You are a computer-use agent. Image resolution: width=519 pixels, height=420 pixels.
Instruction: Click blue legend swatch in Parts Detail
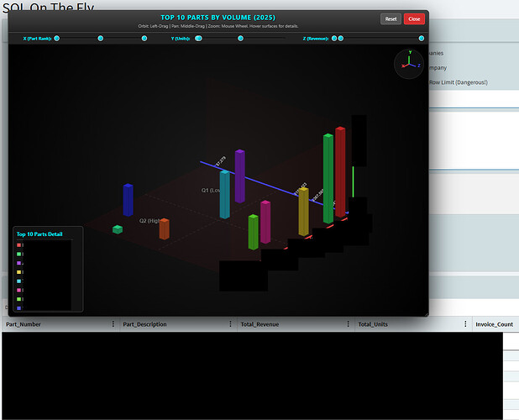pyautogui.click(x=18, y=308)
